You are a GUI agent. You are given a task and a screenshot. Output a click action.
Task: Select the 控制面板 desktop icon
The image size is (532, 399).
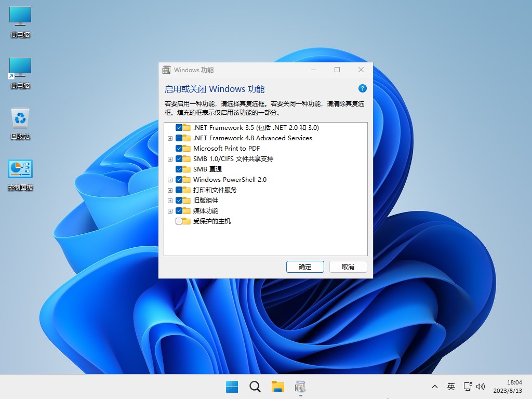(x=20, y=175)
